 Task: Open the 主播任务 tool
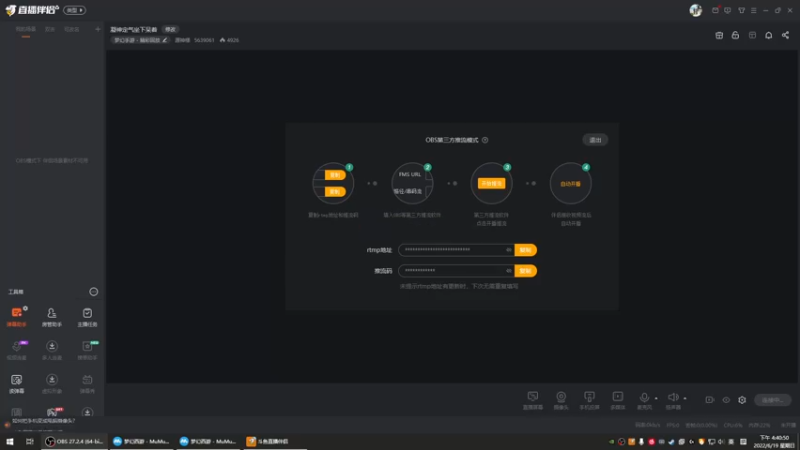pyautogui.click(x=87, y=316)
